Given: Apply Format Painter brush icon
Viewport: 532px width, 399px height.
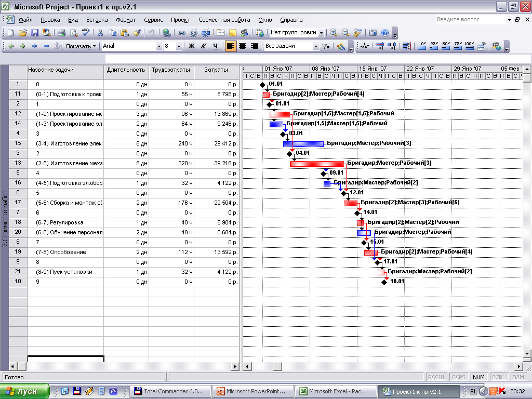Looking at the screenshot, I should tap(137, 33).
